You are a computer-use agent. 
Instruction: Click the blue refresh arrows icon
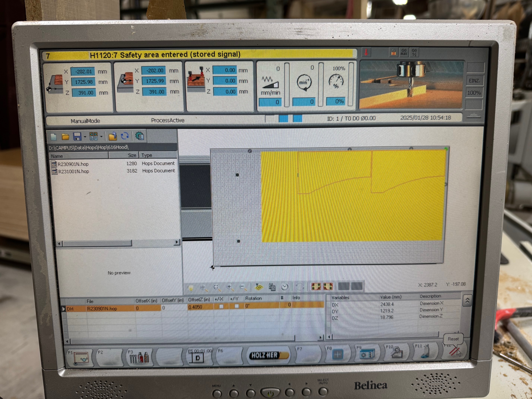(125, 136)
